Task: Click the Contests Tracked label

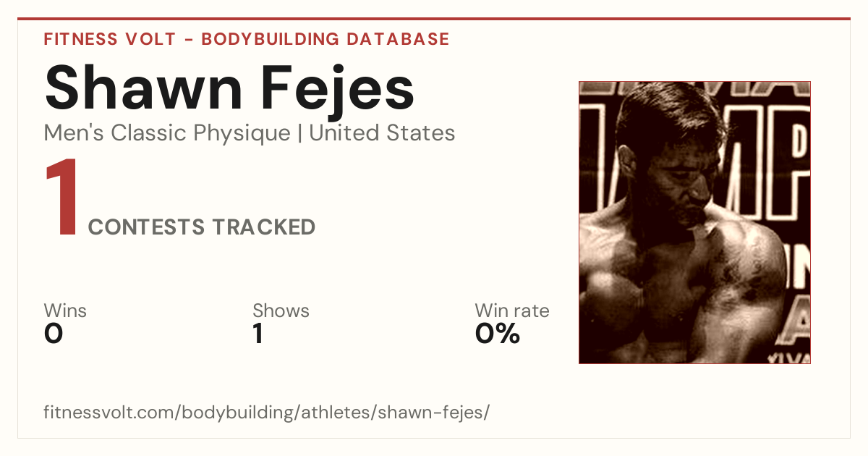Action: tap(202, 227)
